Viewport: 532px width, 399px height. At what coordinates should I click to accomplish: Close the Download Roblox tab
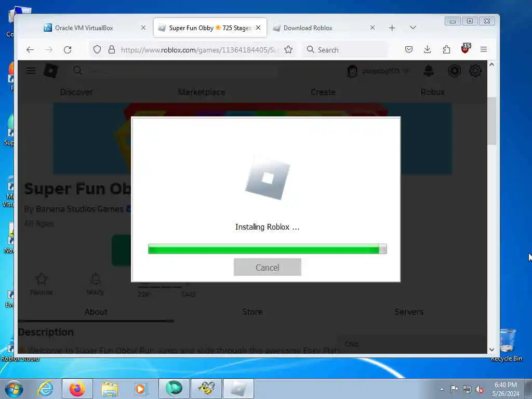click(373, 28)
